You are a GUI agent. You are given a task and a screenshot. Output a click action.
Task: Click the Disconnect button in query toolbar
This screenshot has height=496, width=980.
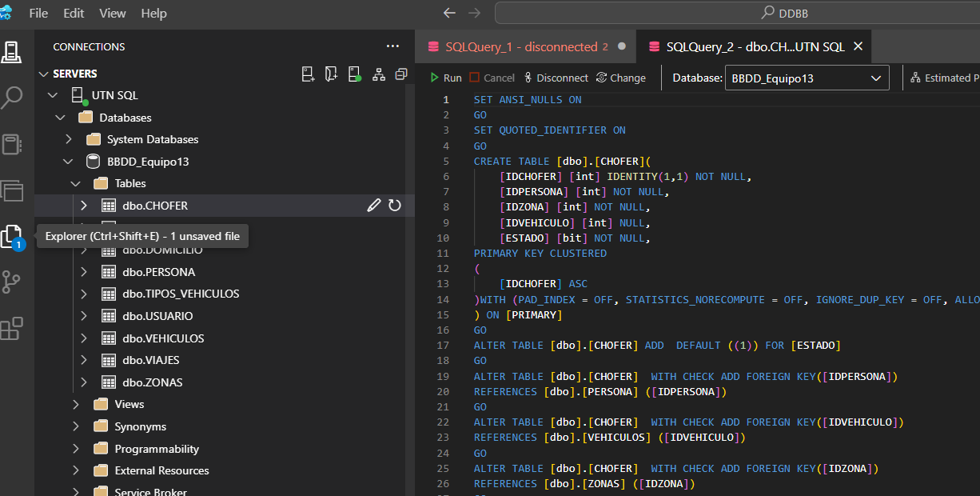click(x=556, y=78)
